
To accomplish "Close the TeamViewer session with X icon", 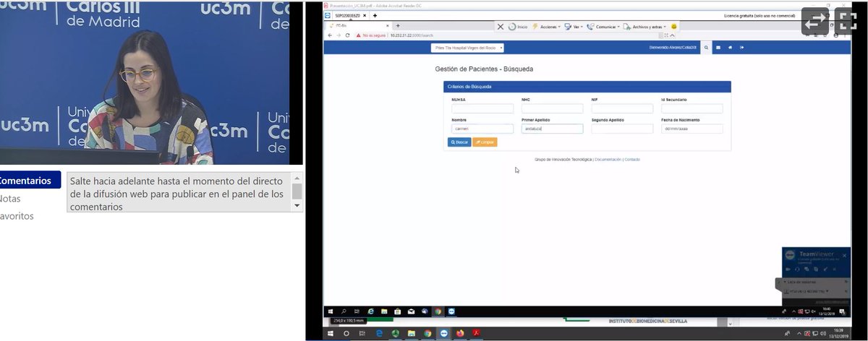I will point(500,27).
